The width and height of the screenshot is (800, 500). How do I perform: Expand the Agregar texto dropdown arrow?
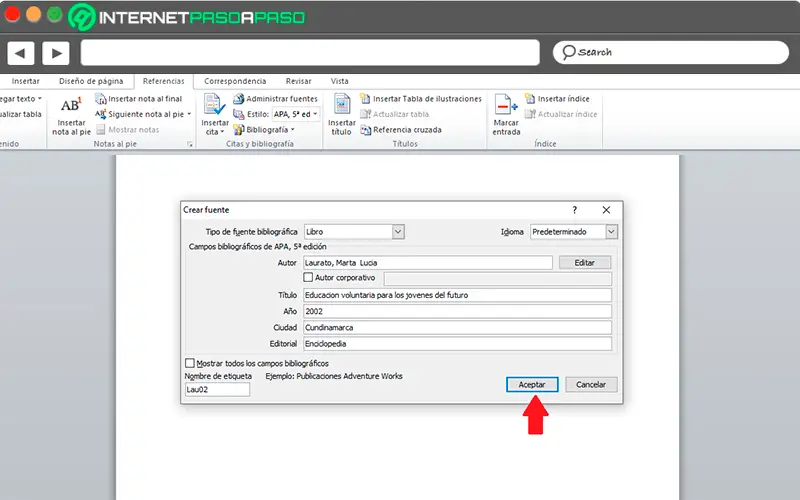[40, 98]
